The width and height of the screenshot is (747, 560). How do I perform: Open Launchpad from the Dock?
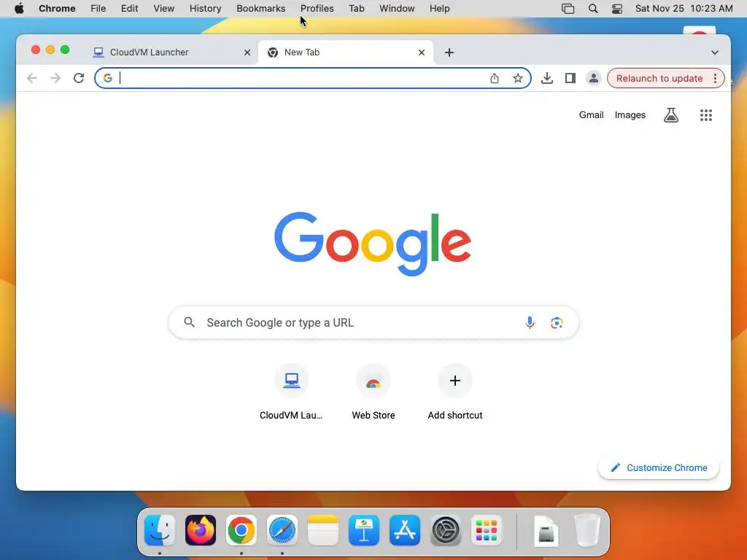click(x=487, y=530)
